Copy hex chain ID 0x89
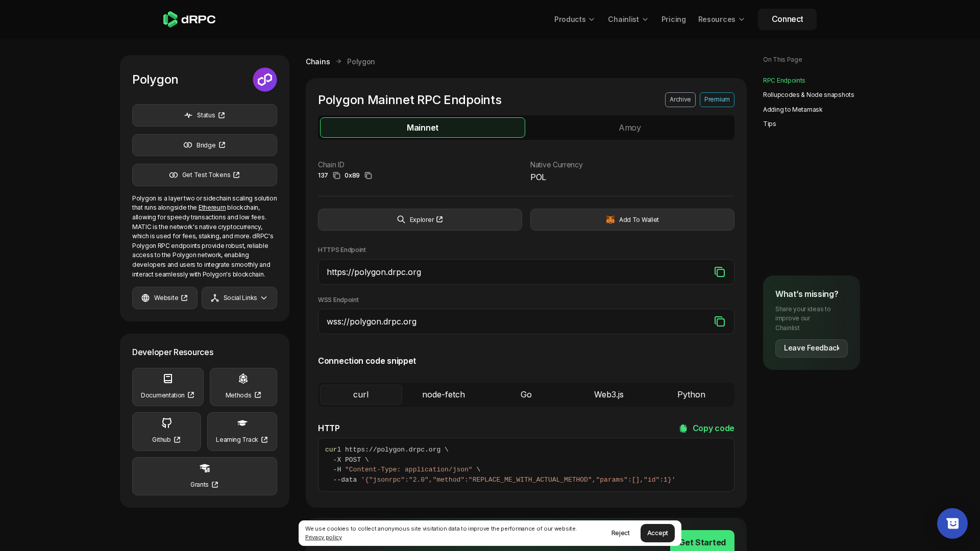The width and height of the screenshot is (980, 551). 368,176
